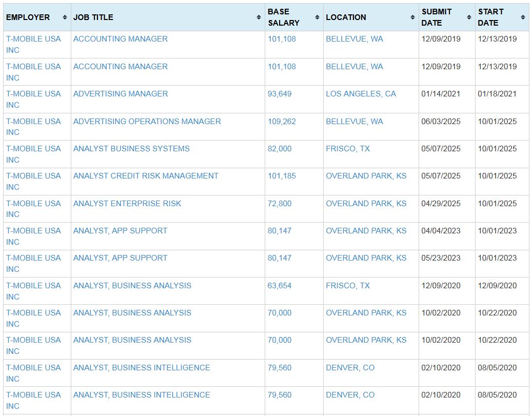Click T-Mobile USA Inc in Advertising Manager row
This screenshot has width=532, height=416.
click(33, 99)
